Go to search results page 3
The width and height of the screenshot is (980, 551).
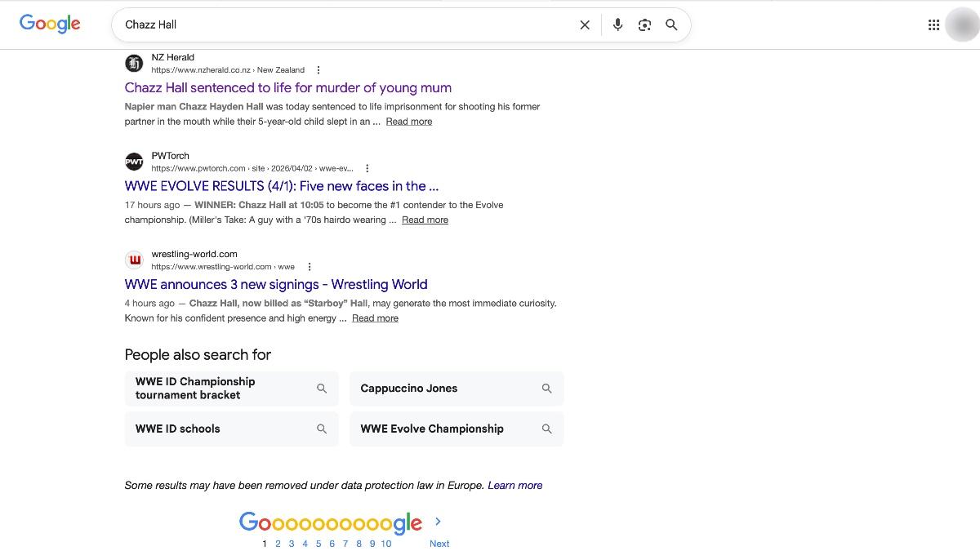[292, 543]
